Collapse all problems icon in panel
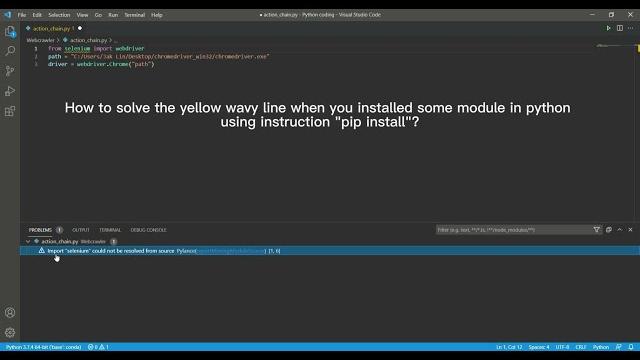640x360 pixels. [x=609, y=230]
